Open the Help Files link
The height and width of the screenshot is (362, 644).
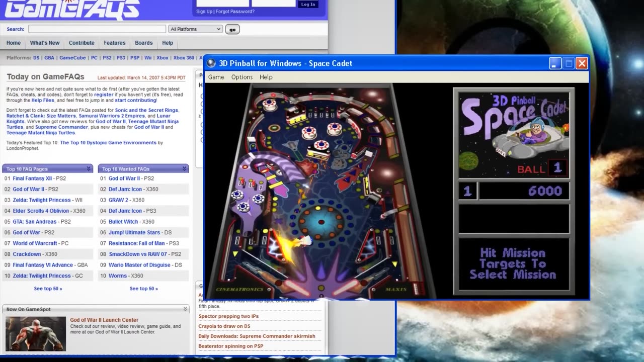pyautogui.click(x=43, y=101)
